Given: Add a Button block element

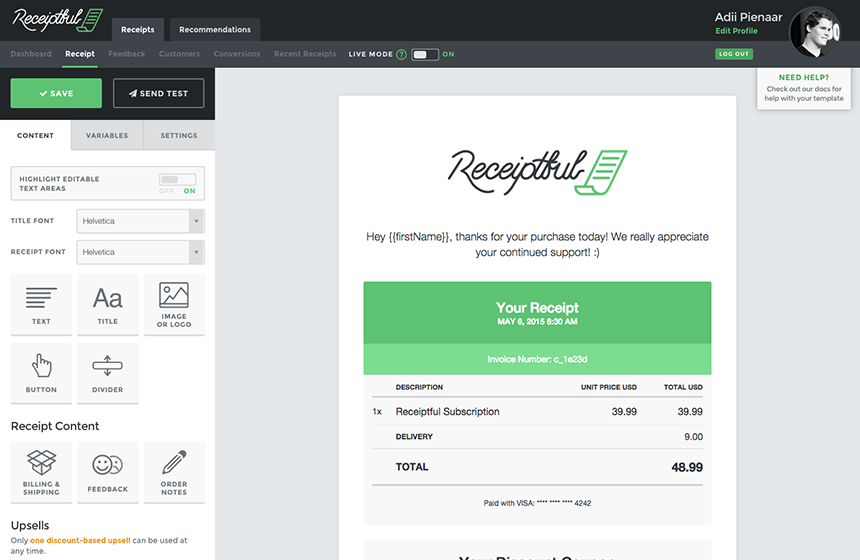Looking at the screenshot, I should pos(41,373).
